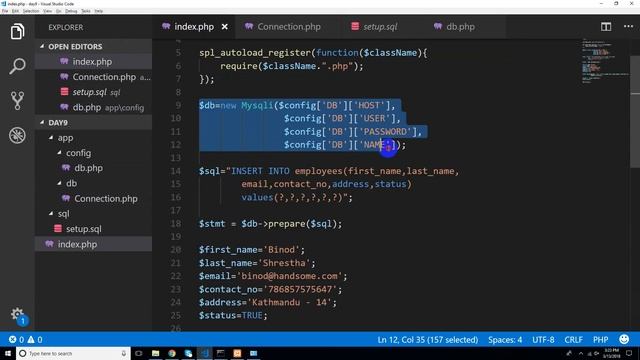This screenshot has width=640, height=360.
Task: Change indentation via Spaces: 4
Action: (x=505, y=340)
